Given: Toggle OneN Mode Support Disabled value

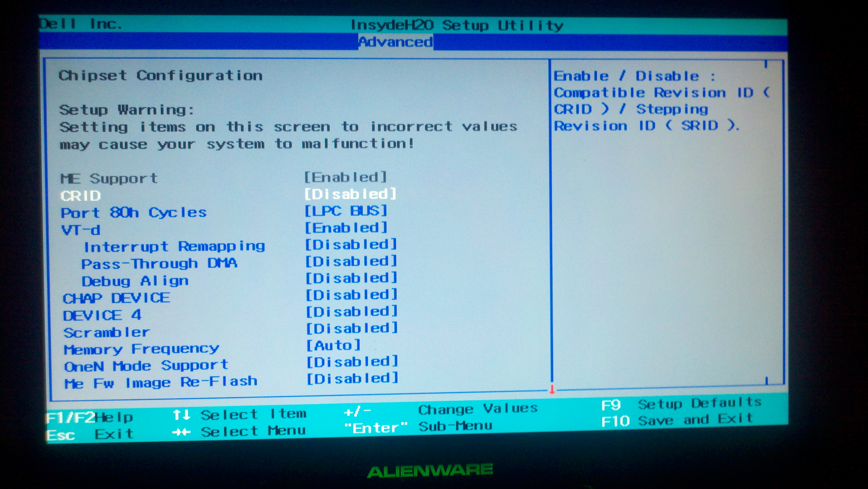Looking at the screenshot, I should pos(352,362).
